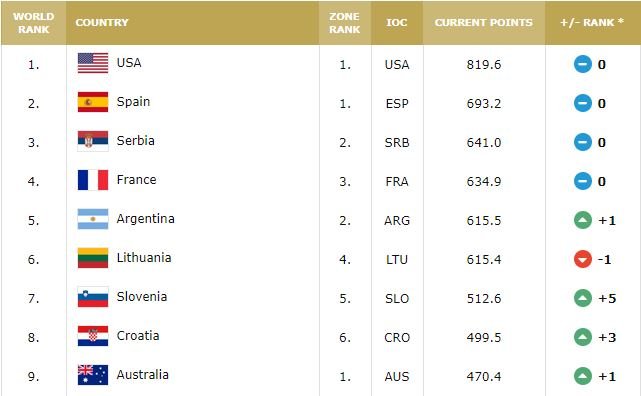Sort by Zone Rank column header
The image size is (641, 396).
(x=345, y=23)
